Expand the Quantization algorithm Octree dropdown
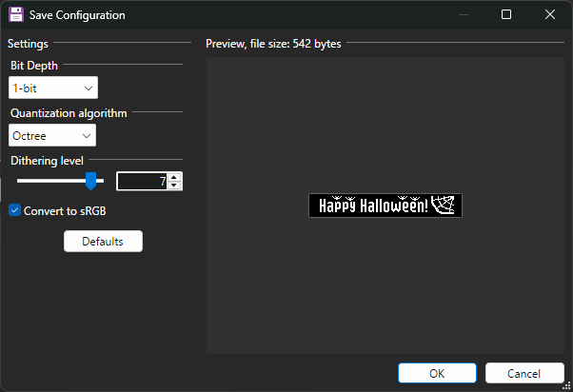This screenshot has width=573, height=392. click(52, 136)
